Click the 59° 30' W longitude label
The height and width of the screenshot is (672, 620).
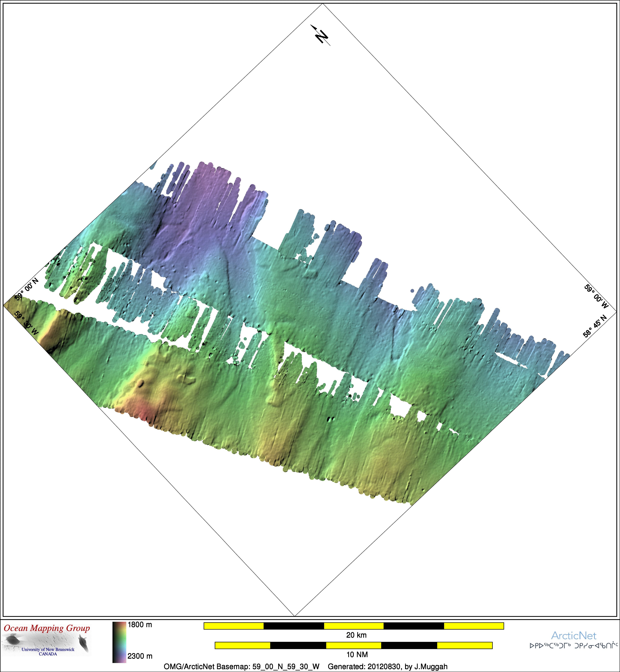27,323
